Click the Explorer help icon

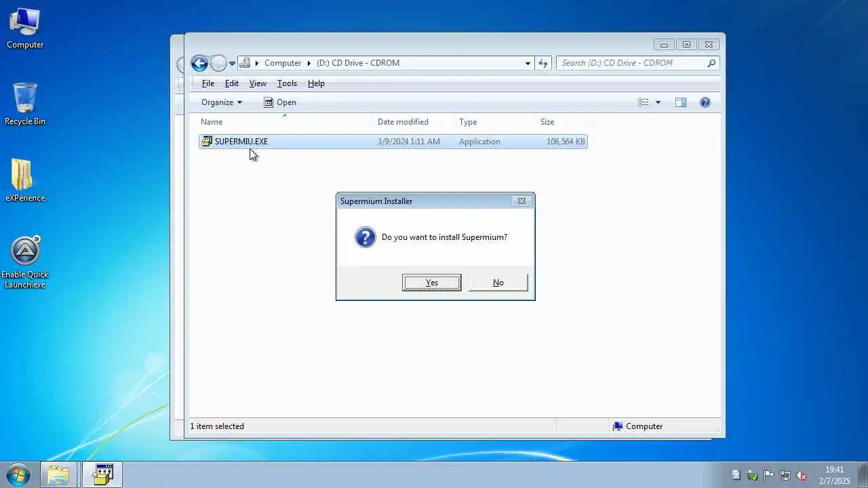(x=705, y=102)
